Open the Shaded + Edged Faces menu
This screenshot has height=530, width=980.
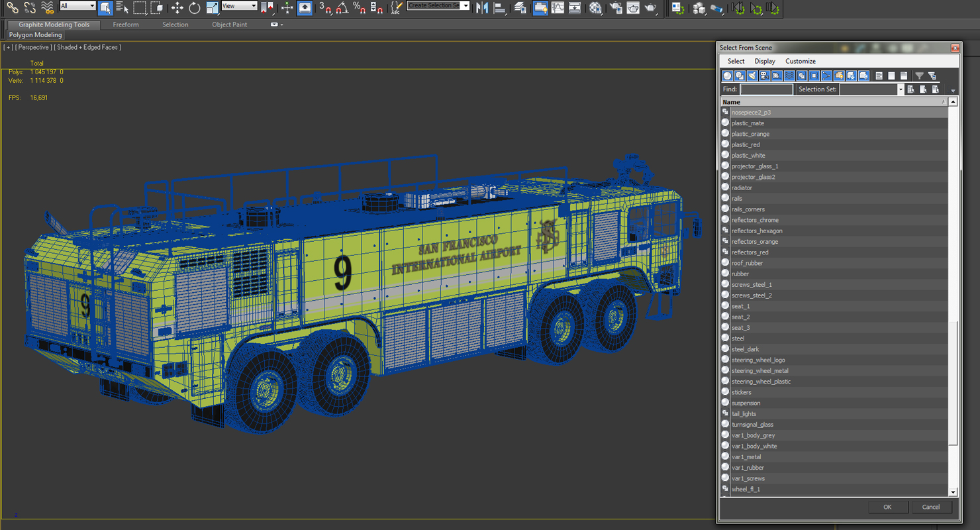87,47
